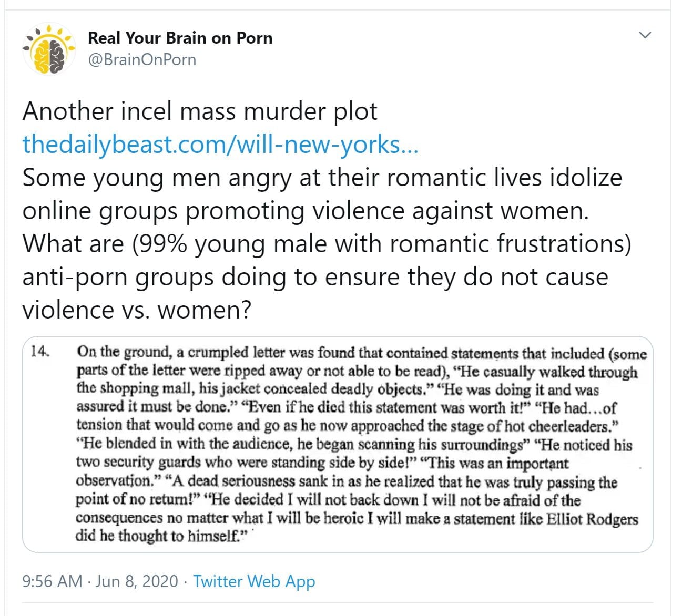
Task: Click "Elliot Rodgers" in the document image
Action: (592, 519)
